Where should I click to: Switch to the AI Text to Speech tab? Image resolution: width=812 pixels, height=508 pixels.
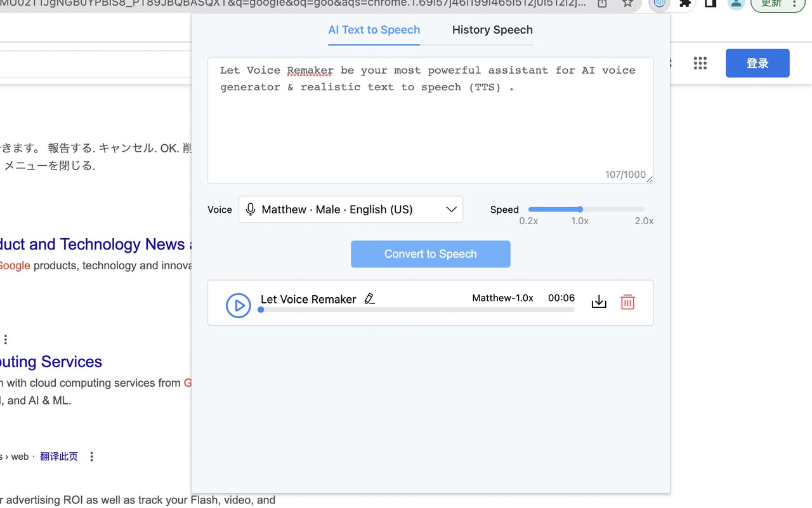point(374,30)
